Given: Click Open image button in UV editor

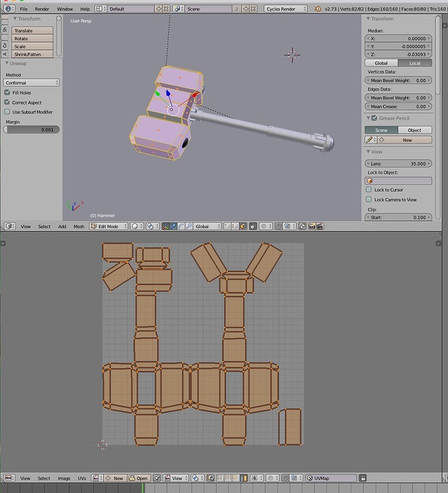Looking at the screenshot, I should click(x=139, y=479).
